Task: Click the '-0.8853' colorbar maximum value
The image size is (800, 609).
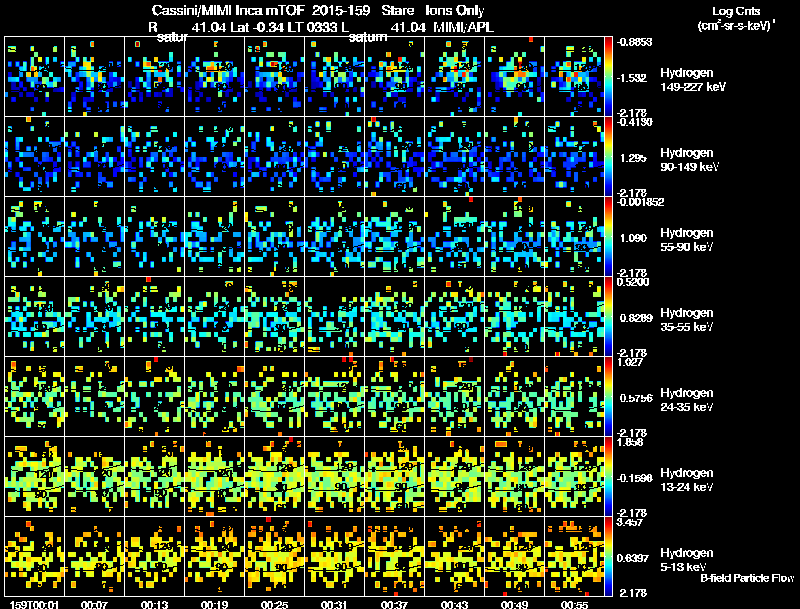Action: tap(634, 42)
